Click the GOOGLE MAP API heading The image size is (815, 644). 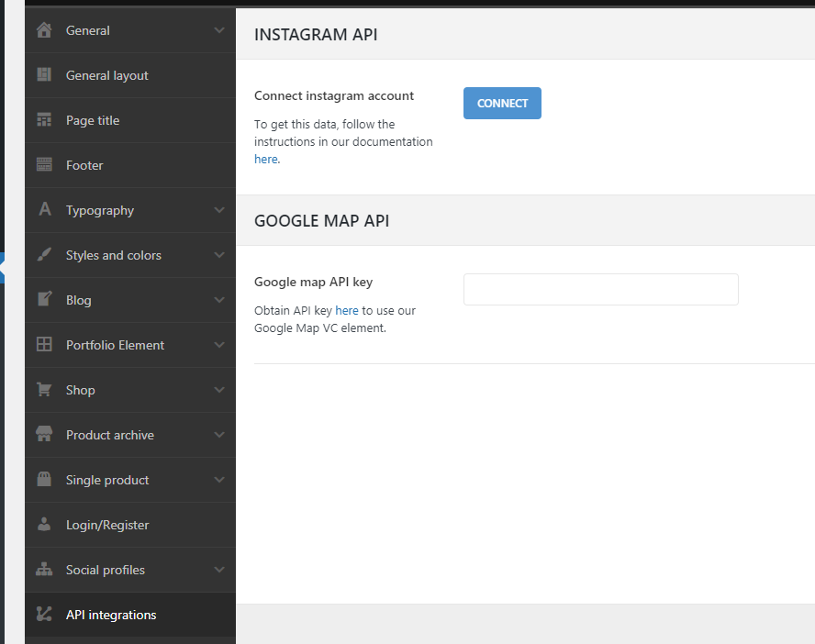tap(321, 221)
